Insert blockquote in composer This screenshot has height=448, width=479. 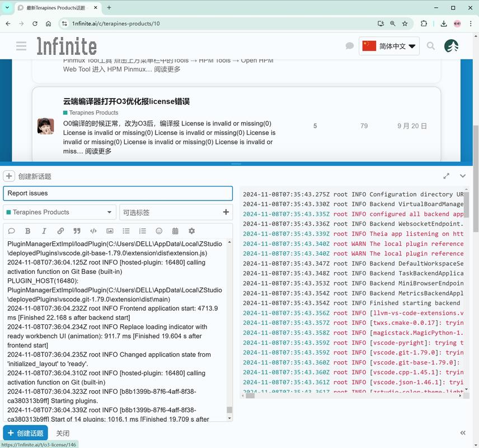click(77, 231)
